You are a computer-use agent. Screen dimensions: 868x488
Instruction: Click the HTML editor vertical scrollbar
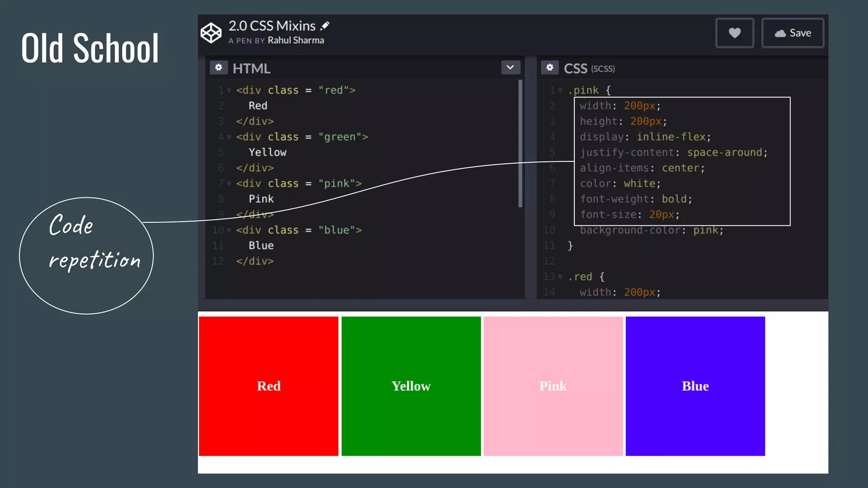(x=520, y=144)
